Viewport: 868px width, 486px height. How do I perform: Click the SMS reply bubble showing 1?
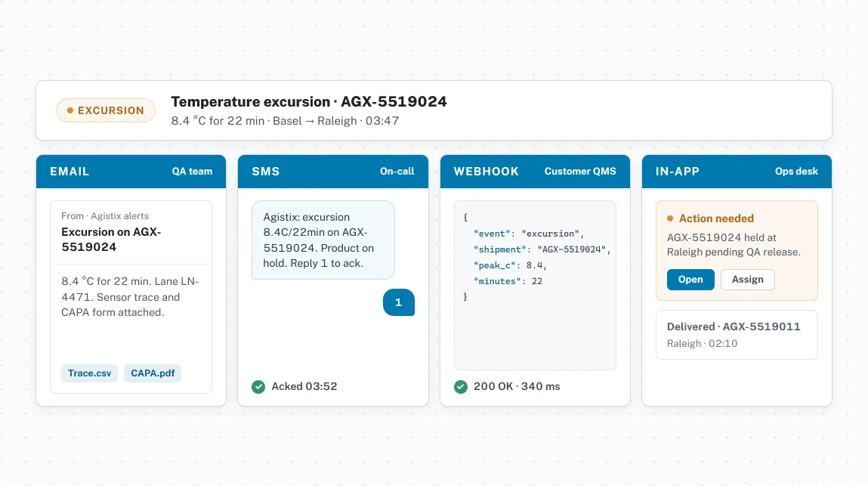pyautogui.click(x=399, y=302)
